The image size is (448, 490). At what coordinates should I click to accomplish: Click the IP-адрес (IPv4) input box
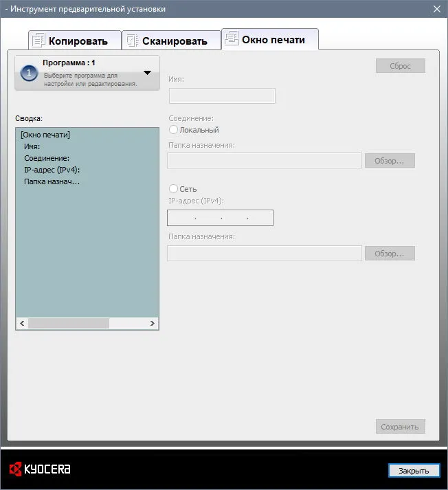point(221,218)
